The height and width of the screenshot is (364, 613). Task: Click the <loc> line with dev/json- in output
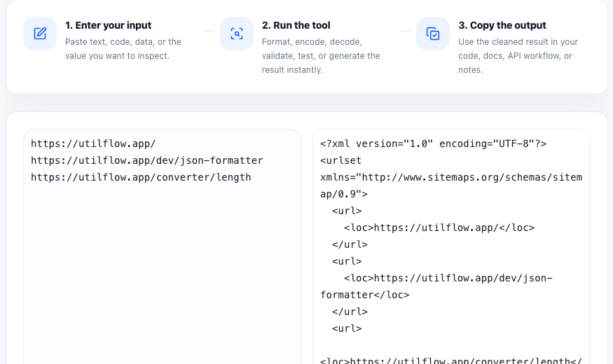[448, 278]
